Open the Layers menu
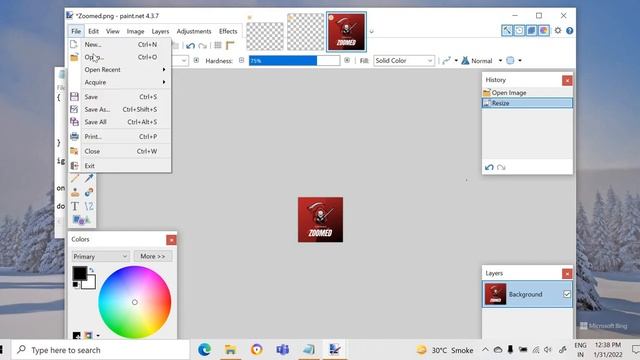640x360 pixels. click(160, 31)
